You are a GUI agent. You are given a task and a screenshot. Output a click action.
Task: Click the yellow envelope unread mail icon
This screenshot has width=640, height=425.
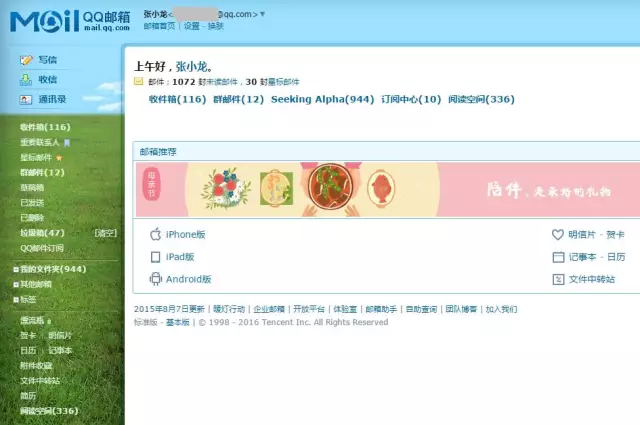click(x=138, y=82)
